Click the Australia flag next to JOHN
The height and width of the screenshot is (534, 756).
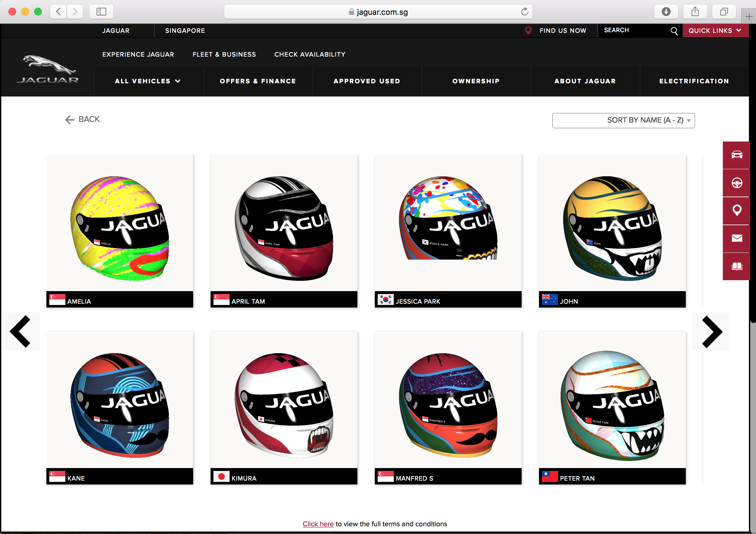pos(550,299)
